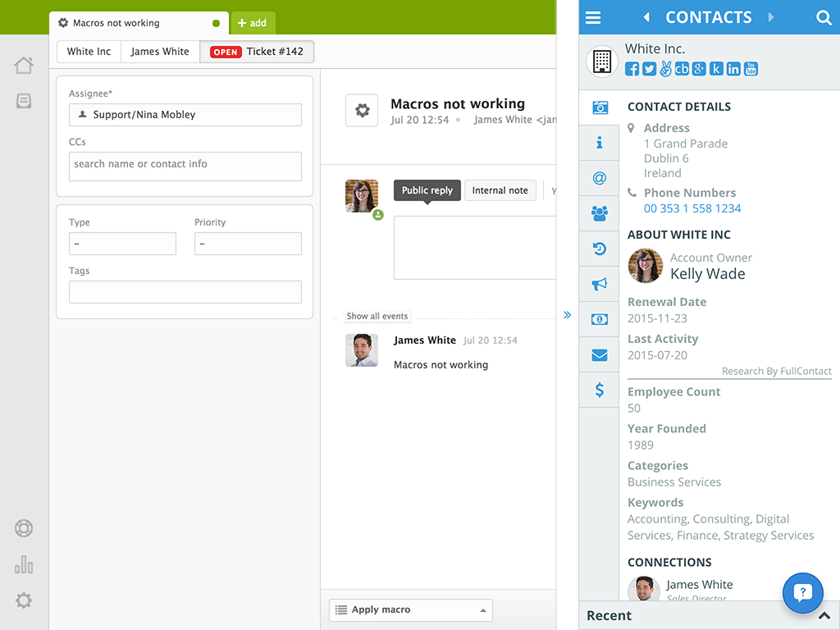
Task: Collapse the contacts panel with double chevron
Action: [567, 315]
